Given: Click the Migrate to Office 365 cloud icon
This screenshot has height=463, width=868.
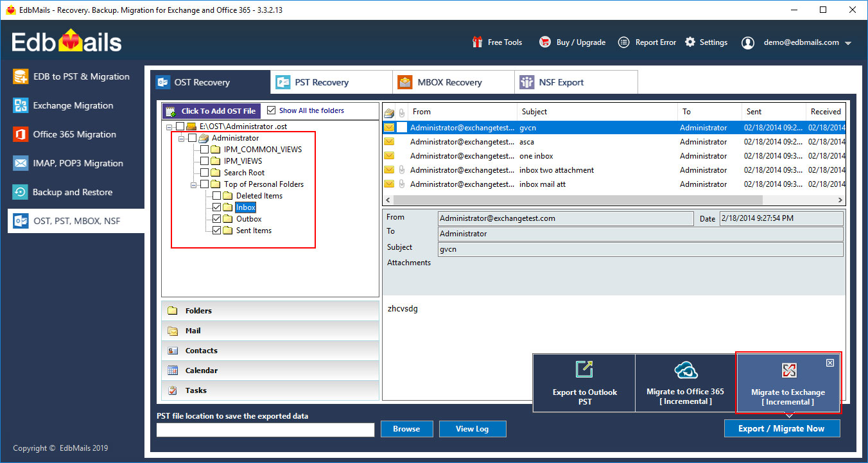Looking at the screenshot, I should click(x=686, y=370).
